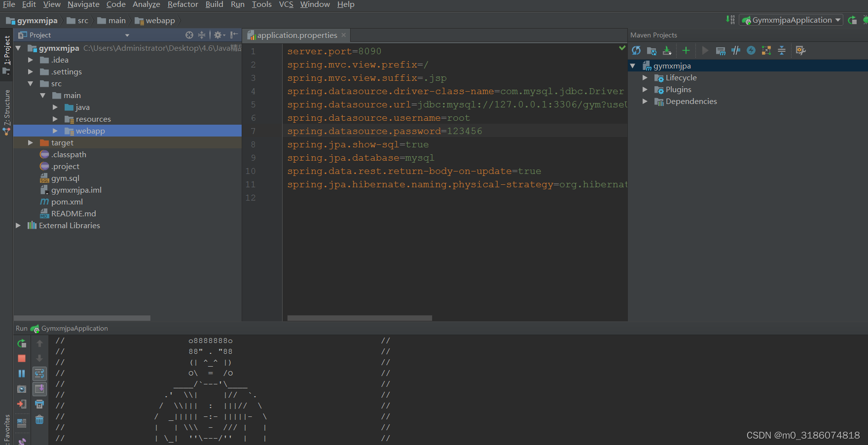This screenshot has height=445, width=868.
Task: Open Project panel gear settings
Action: [x=219, y=35]
